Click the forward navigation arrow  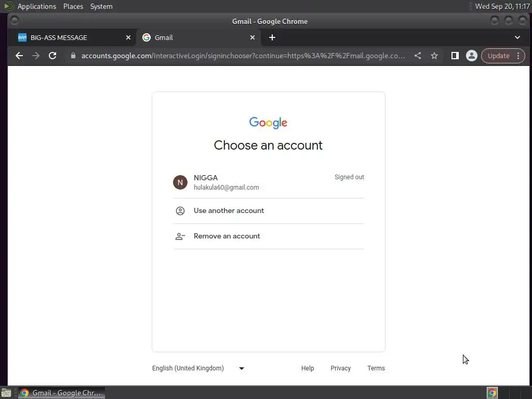click(x=36, y=56)
